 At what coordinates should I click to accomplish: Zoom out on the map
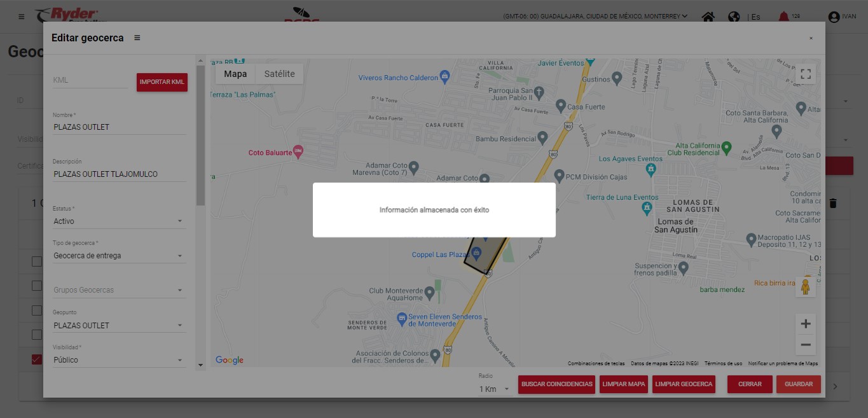coord(806,345)
